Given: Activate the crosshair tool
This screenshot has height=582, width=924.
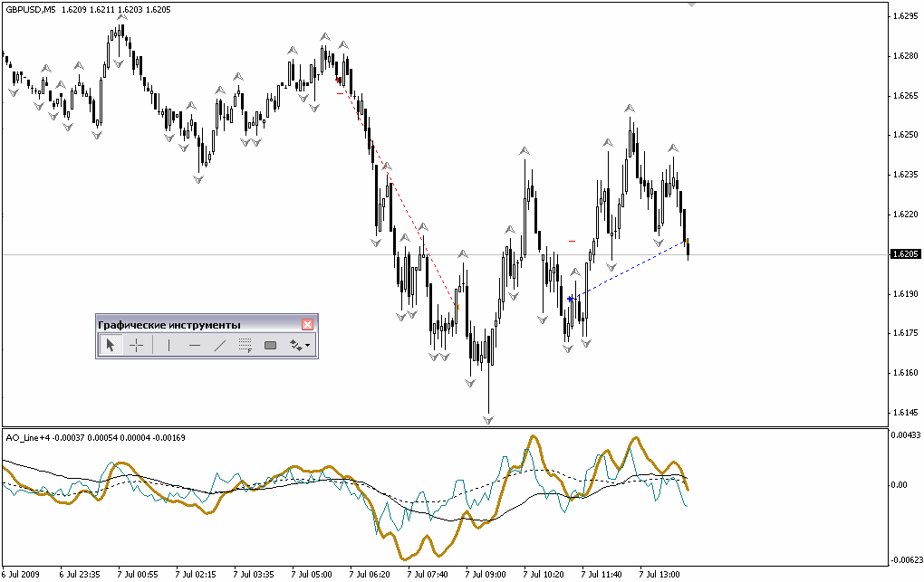Looking at the screenshot, I should click(x=136, y=345).
